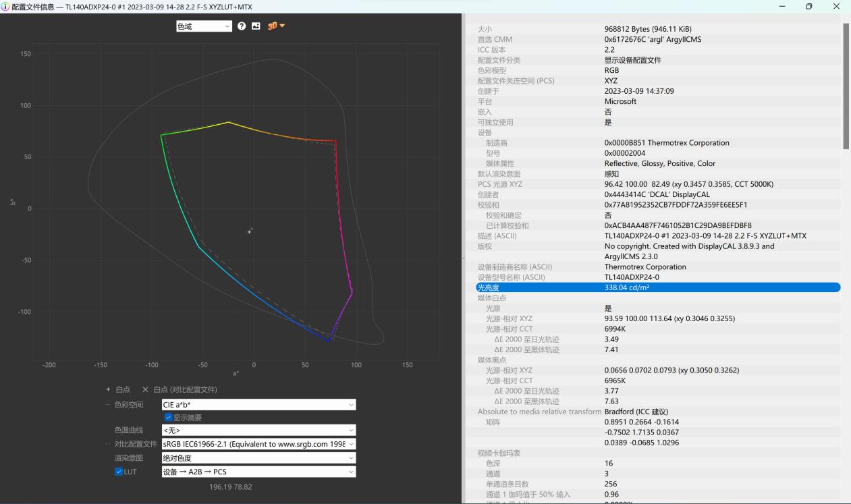Toggle the LUT checkbox
Screen dimensions: 851x504
[x=119, y=472]
